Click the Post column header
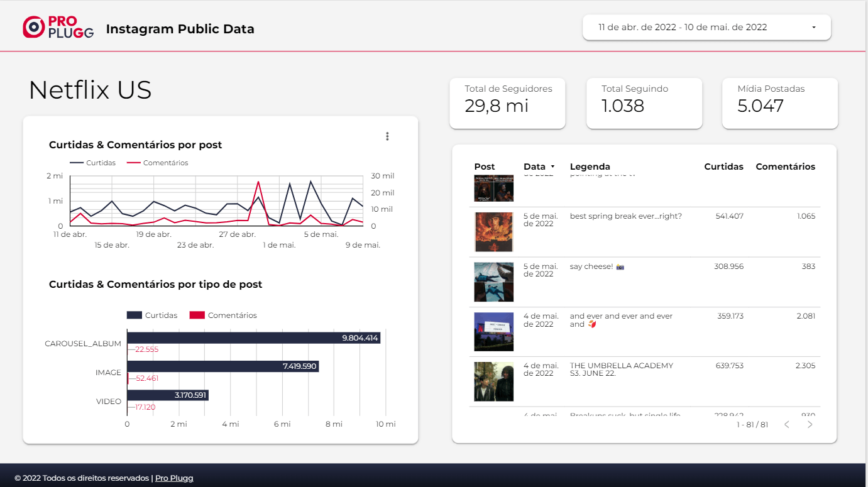This screenshot has width=868, height=487. [485, 167]
